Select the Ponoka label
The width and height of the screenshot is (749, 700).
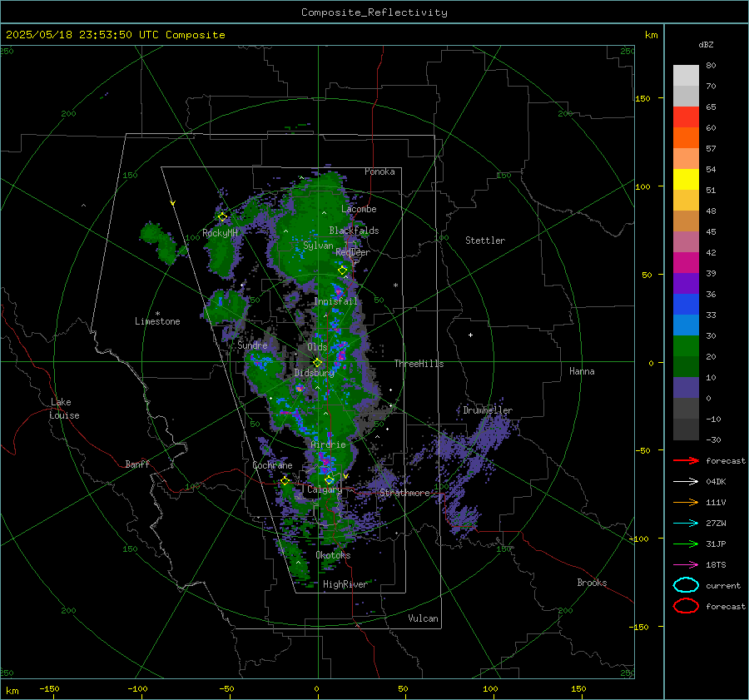pyautogui.click(x=379, y=171)
